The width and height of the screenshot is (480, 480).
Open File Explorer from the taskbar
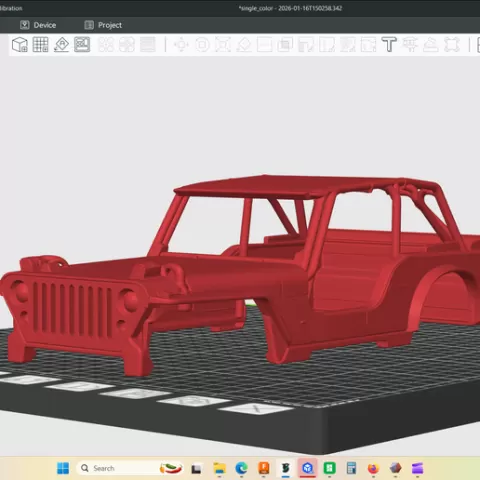(x=219, y=468)
